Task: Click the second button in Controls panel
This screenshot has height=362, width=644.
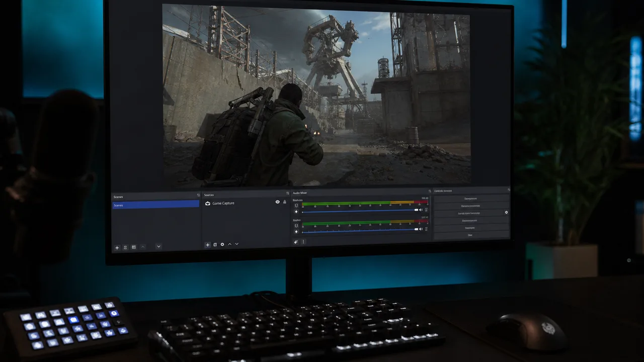Action: pos(471,206)
